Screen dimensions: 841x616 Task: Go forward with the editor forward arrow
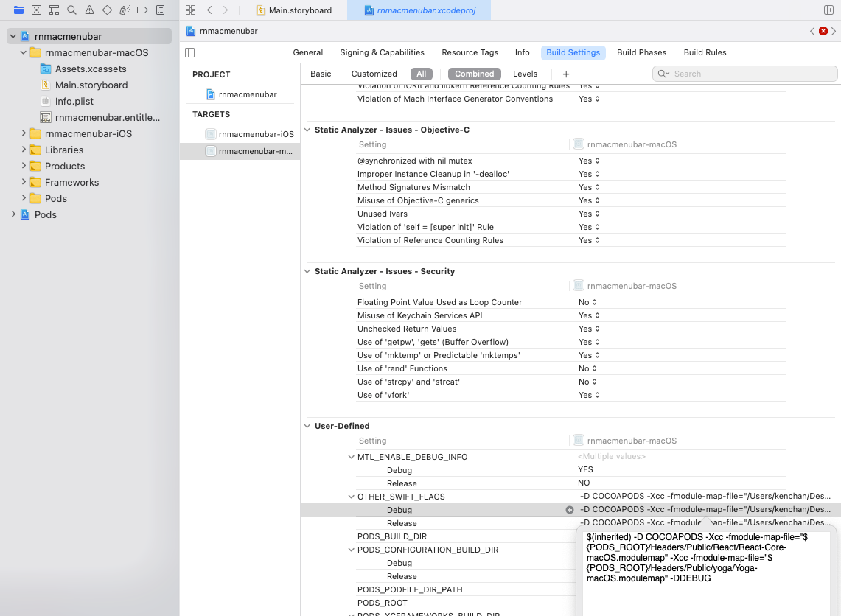(x=226, y=10)
